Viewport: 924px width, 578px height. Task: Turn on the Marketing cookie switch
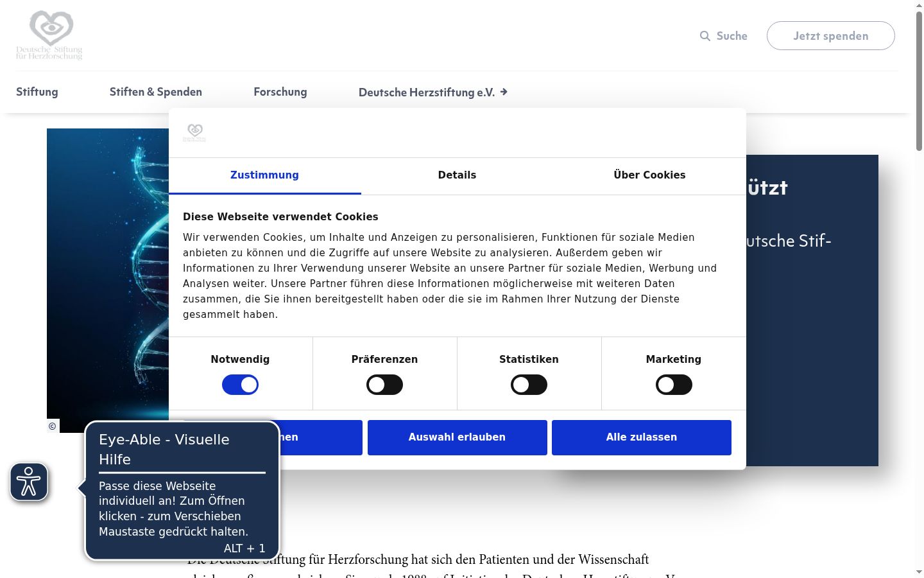coord(674,385)
